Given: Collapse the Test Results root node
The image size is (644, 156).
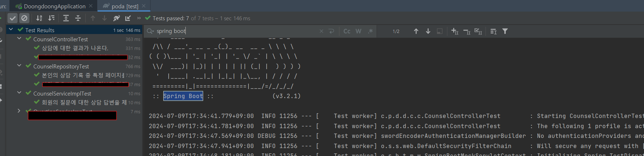Looking at the screenshot, I should click(11, 29).
